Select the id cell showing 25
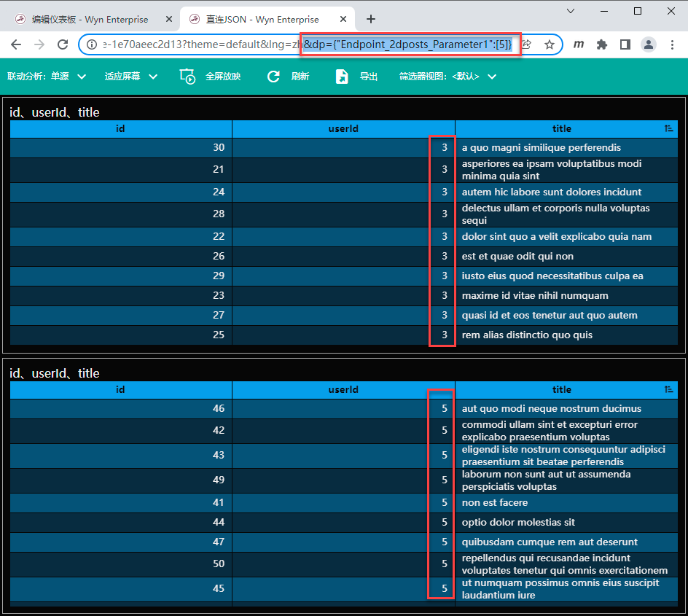The height and width of the screenshot is (616, 688). point(121,335)
